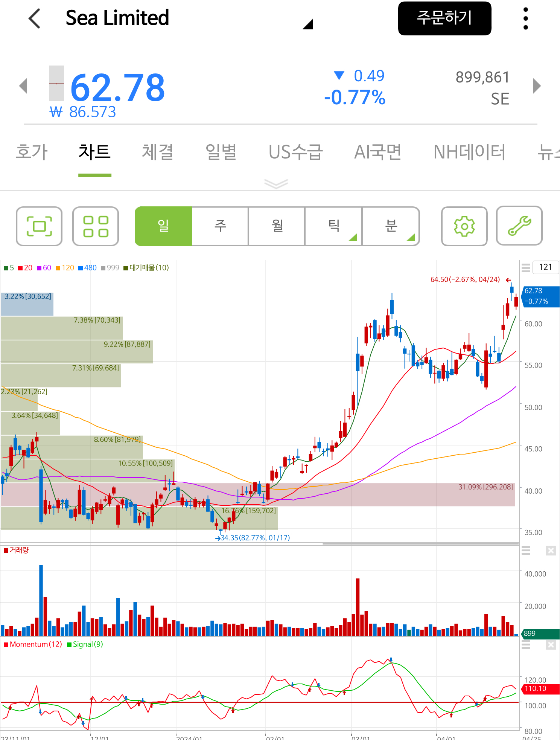Viewport: 560px width, 740px height.
Task: Click the chart horizontal scrollbar
Action: (x=420, y=543)
